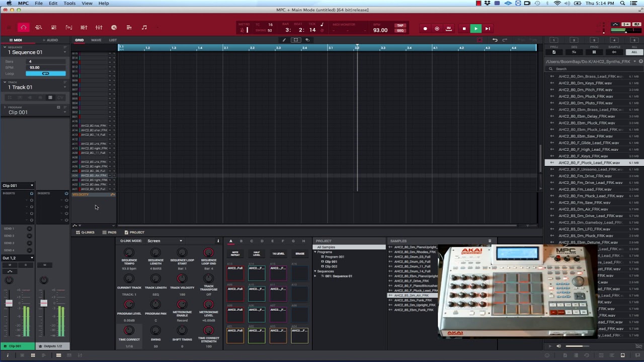Adjust the Clip 001 channel volume fader
Viewport: 644px width, 362px height.
point(9,303)
